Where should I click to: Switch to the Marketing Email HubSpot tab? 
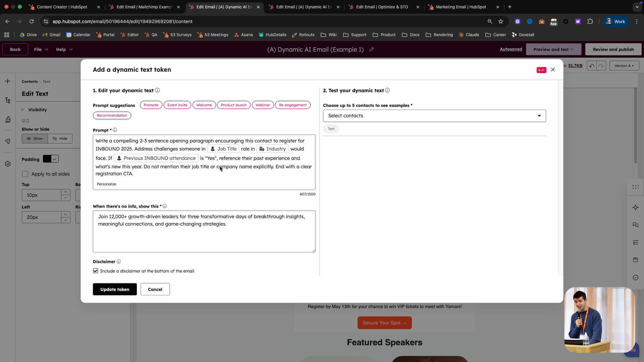pyautogui.click(x=461, y=7)
